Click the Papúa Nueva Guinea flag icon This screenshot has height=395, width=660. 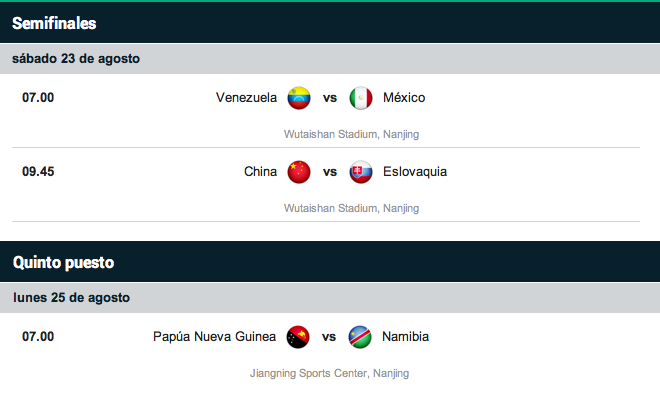298,337
